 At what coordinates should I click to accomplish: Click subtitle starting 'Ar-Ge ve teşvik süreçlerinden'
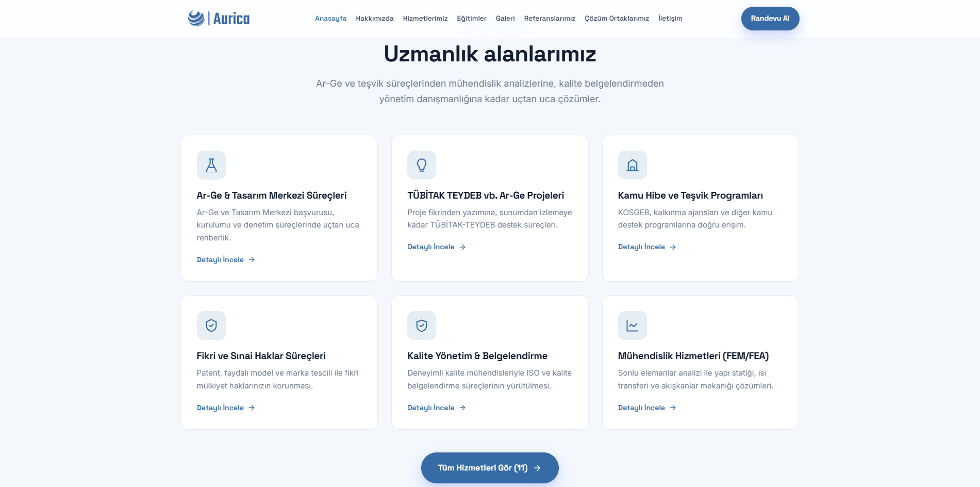click(490, 91)
